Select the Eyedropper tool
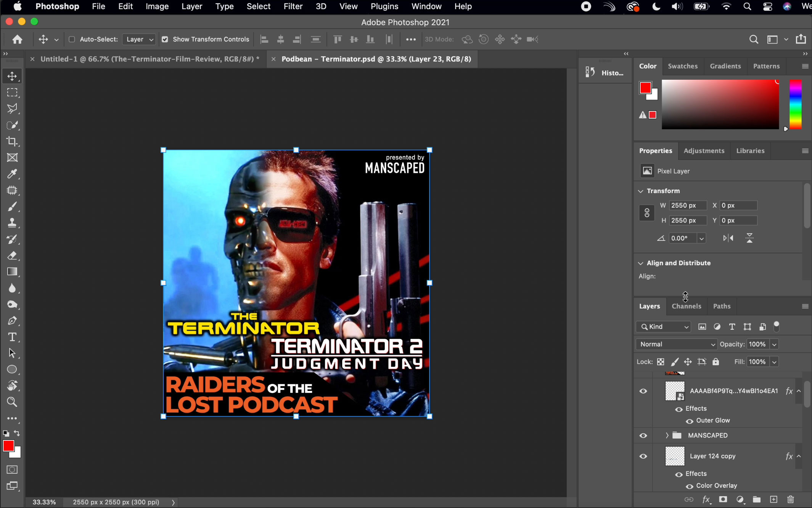The width and height of the screenshot is (812, 508). 12,174
